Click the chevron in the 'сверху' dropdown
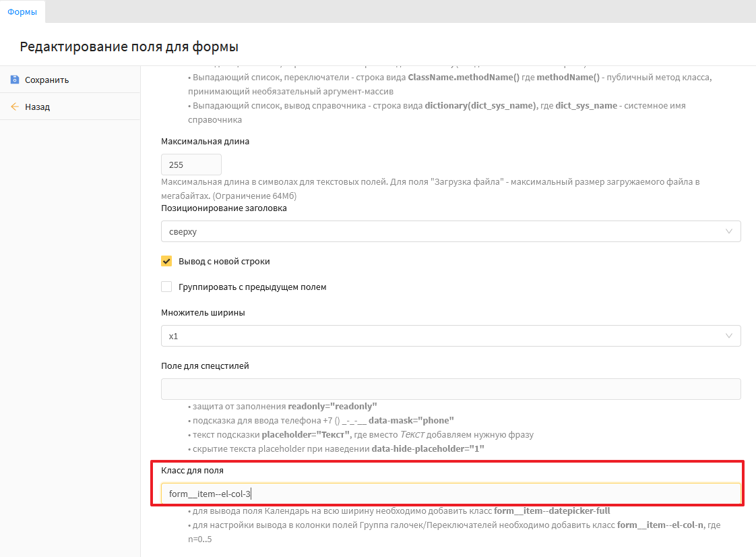Viewport: 756px width, 557px height. point(728,231)
